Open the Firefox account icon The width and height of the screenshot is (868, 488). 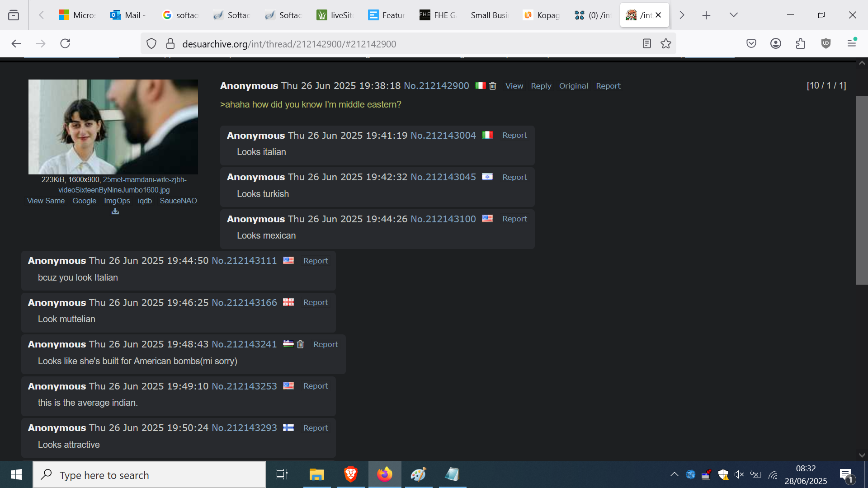pos(776,43)
